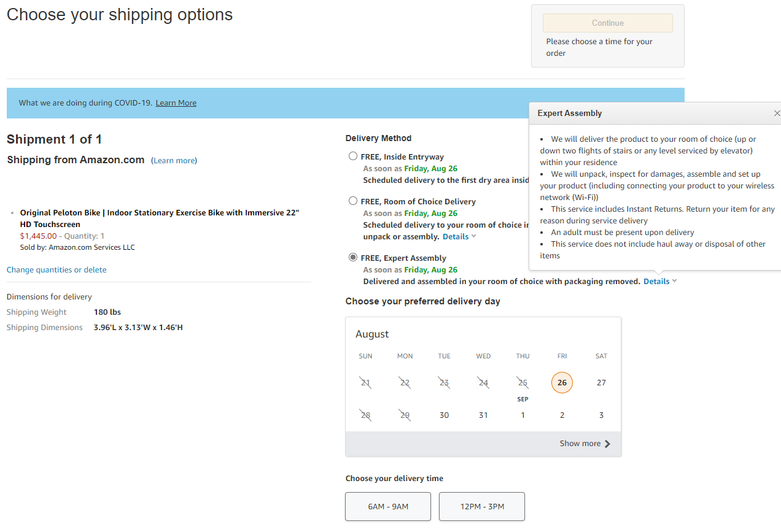The width and height of the screenshot is (781, 532).
Task: Select FREE, Inside Entryway delivery
Action: pos(353,156)
